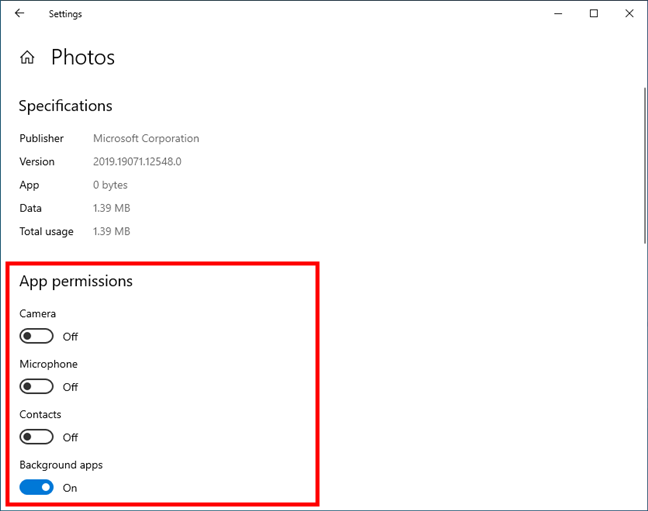Click the 'Contacts' permission label

coord(40,414)
